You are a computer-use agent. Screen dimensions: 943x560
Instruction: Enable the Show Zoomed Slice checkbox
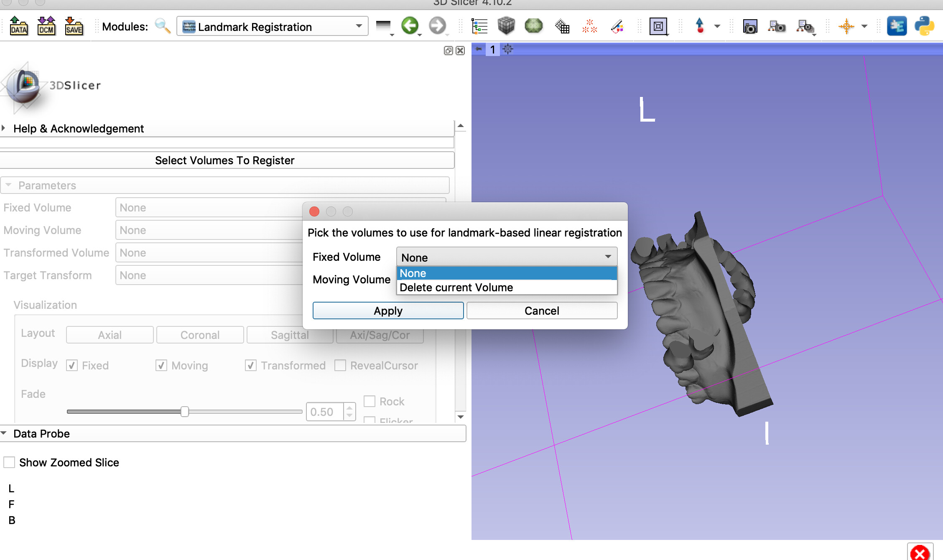tap(9, 462)
